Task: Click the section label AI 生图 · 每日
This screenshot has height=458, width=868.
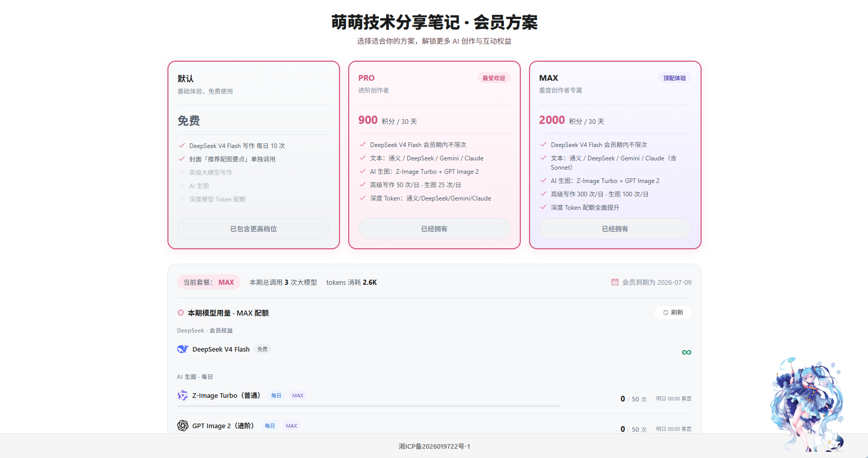Action: 195,377
